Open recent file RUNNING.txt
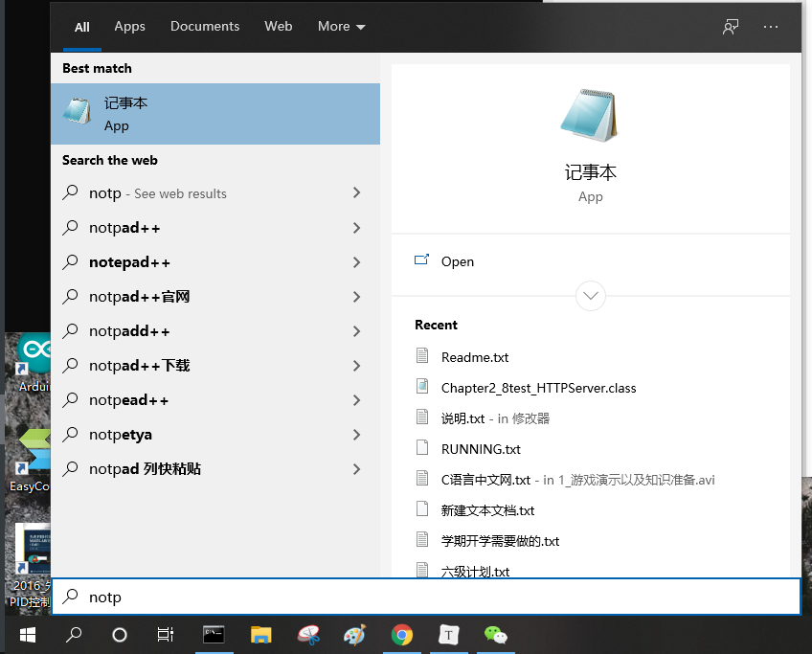 pyautogui.click(x=481, y=449)
